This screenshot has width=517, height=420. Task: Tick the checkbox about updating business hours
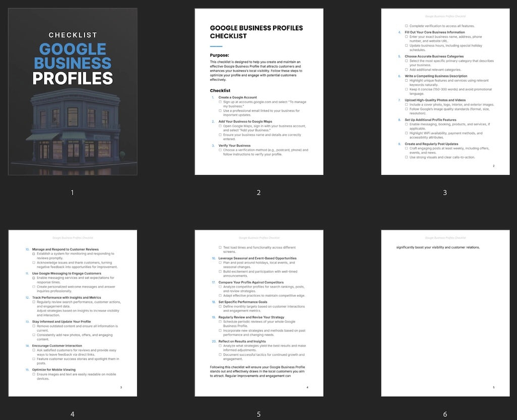tap(406, 45)
